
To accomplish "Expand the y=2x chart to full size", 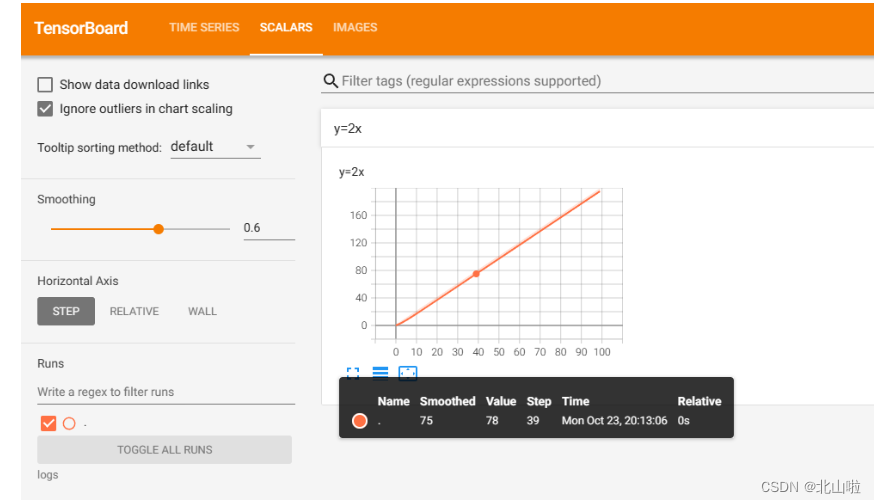I will click(353, 373).
